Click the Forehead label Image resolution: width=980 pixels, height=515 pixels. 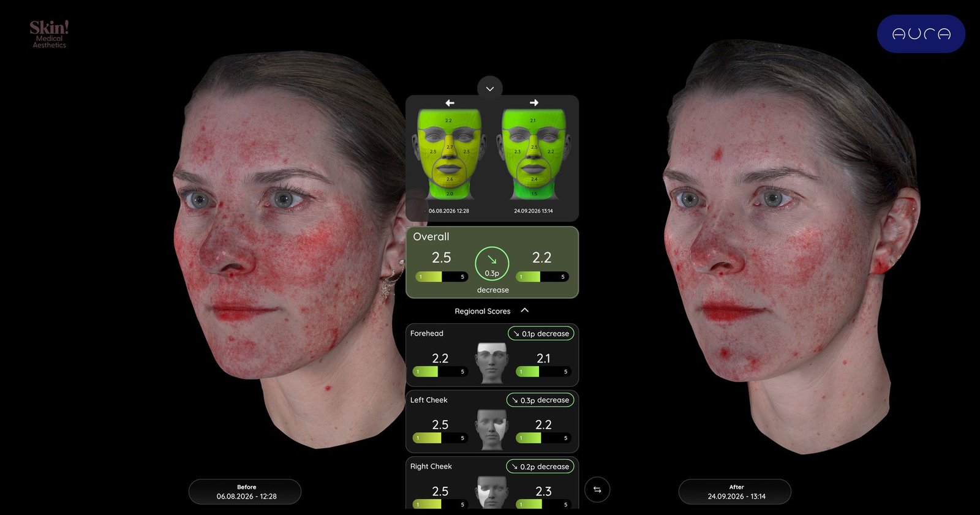(427, 334)
